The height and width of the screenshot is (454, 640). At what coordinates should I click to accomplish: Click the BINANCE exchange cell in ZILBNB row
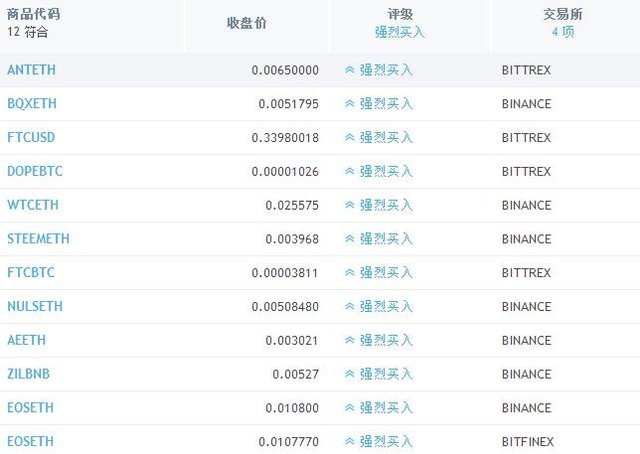527,374
